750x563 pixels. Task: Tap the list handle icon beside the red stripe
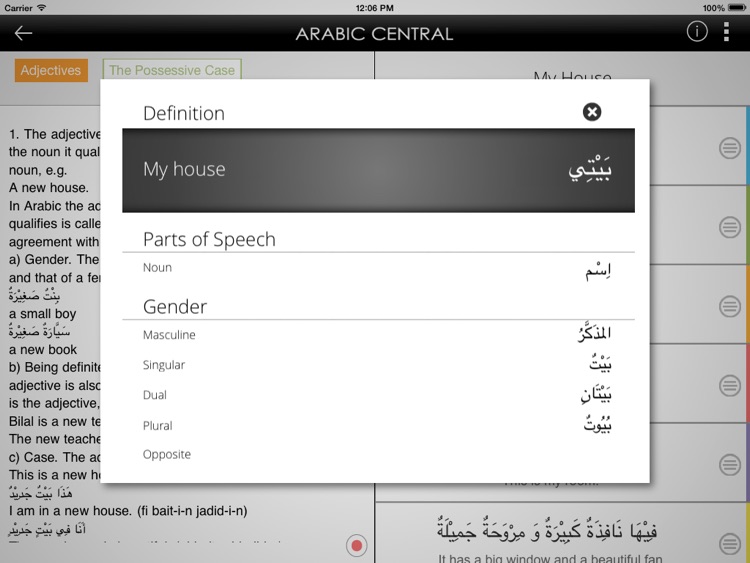pyautogui.click(x=729, y=386)
